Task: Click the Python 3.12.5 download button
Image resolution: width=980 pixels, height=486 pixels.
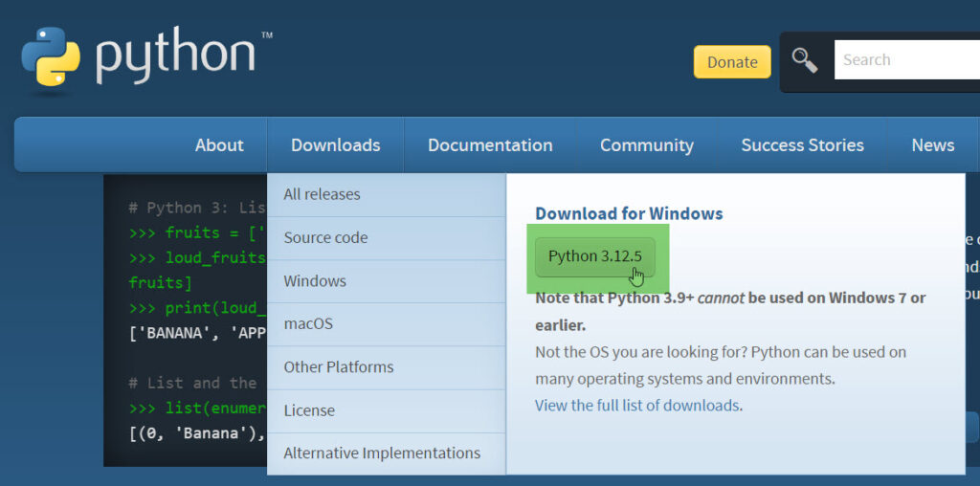Action: click(595, 256)
